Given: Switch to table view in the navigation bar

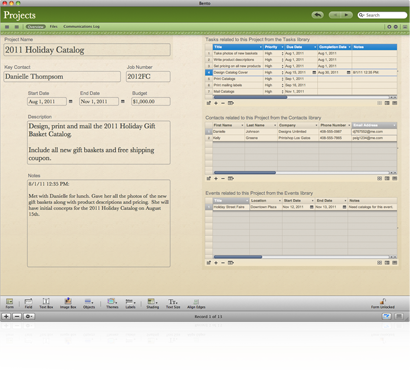Looking at the screenshot, I should pos(7,27).
